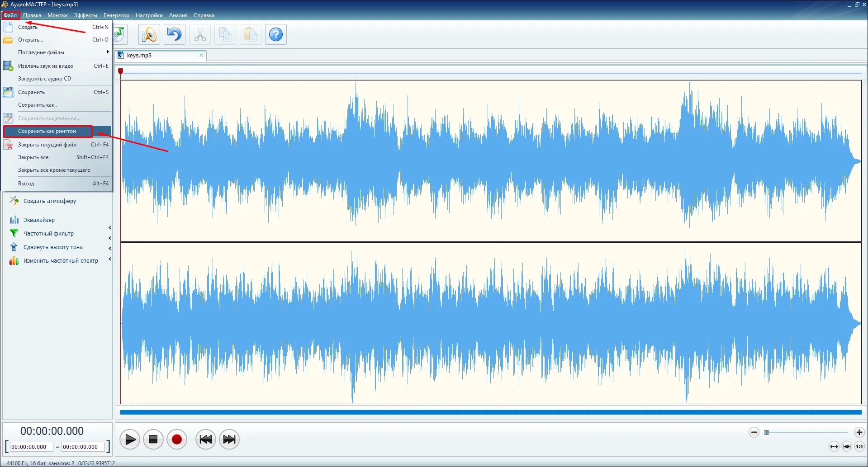This screenshot has width=868, height=467.
Task: Open the Анализ menu
Action: (x=178, y=15)
